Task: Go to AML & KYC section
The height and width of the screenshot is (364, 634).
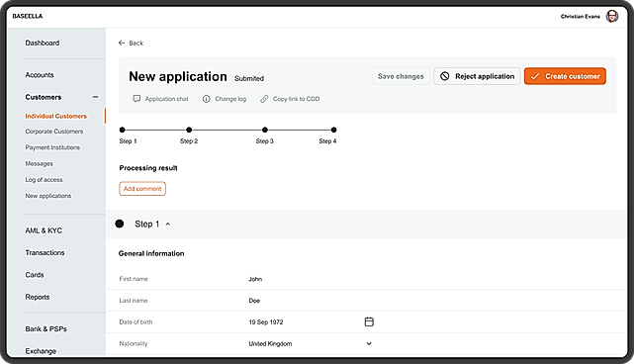Action: [x=44, y=230]
